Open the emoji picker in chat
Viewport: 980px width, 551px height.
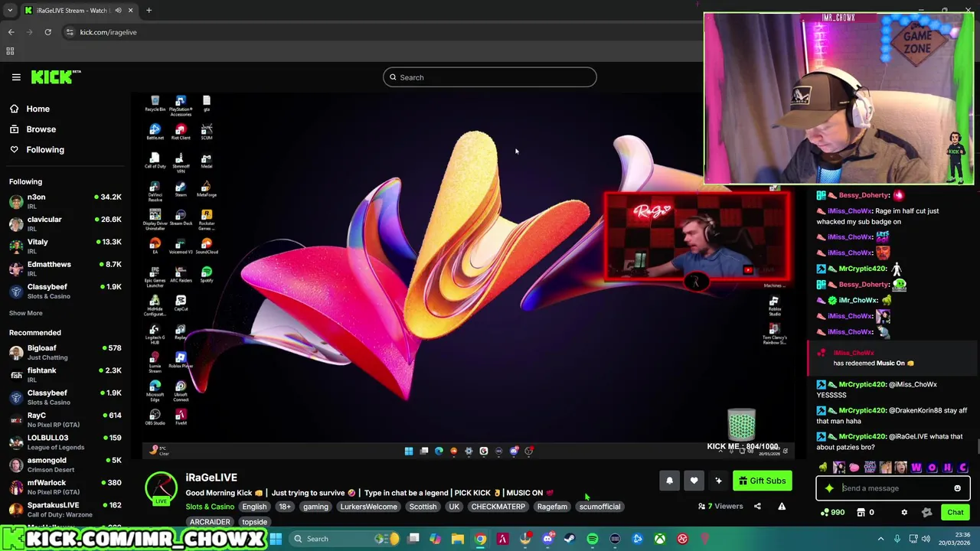957,488
